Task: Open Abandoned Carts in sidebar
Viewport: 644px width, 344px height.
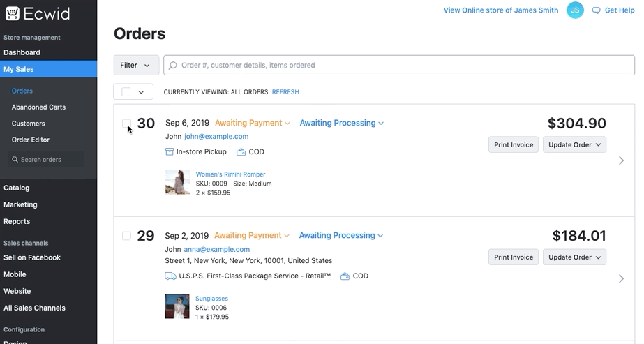Action: point(38,107)
